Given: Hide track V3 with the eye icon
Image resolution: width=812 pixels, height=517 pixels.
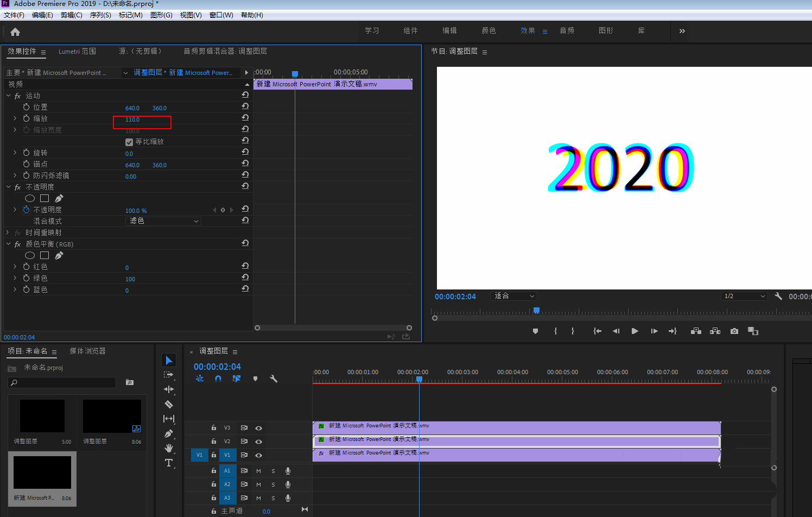Looking at the screenshot, I should [x=259, y=428].
